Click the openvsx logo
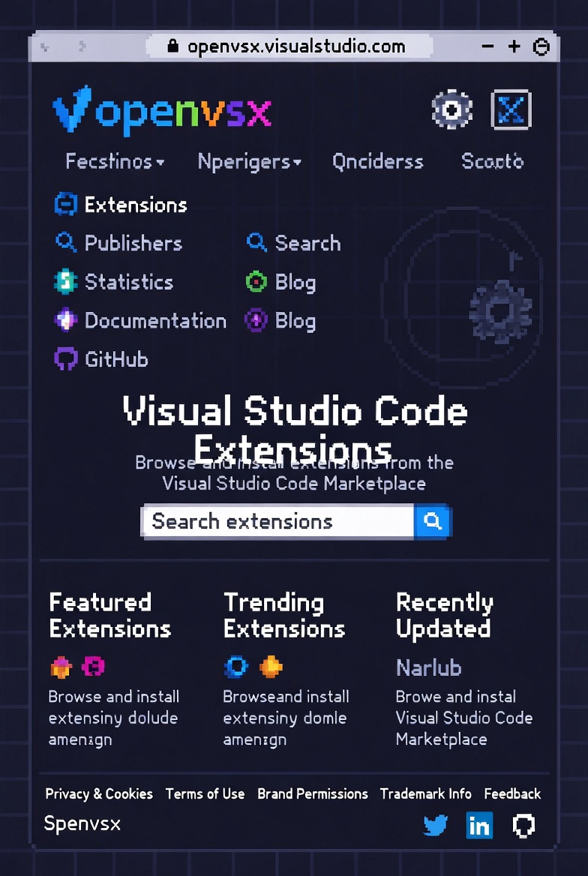Screen dimensions: 588x876 [x=162, y=110]
